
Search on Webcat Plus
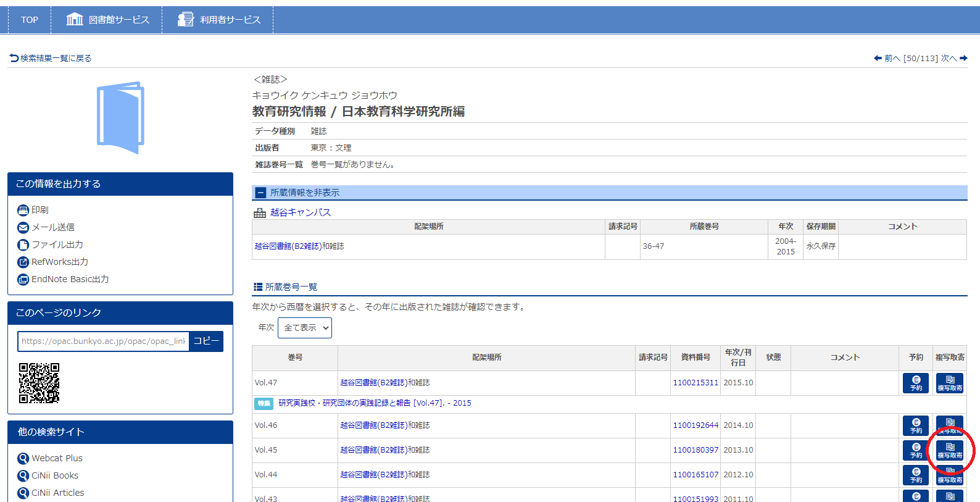pos(51,458)
